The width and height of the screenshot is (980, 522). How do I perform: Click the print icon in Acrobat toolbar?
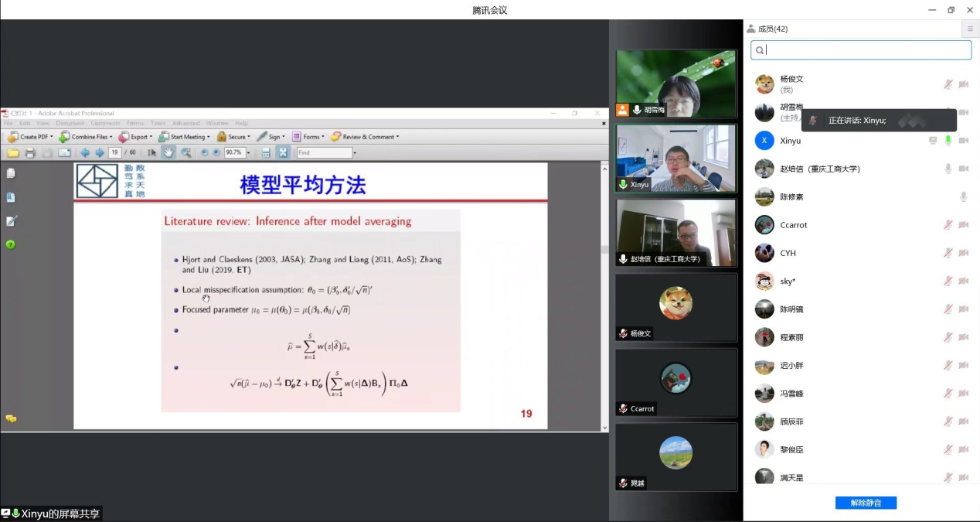click(30, 153)
